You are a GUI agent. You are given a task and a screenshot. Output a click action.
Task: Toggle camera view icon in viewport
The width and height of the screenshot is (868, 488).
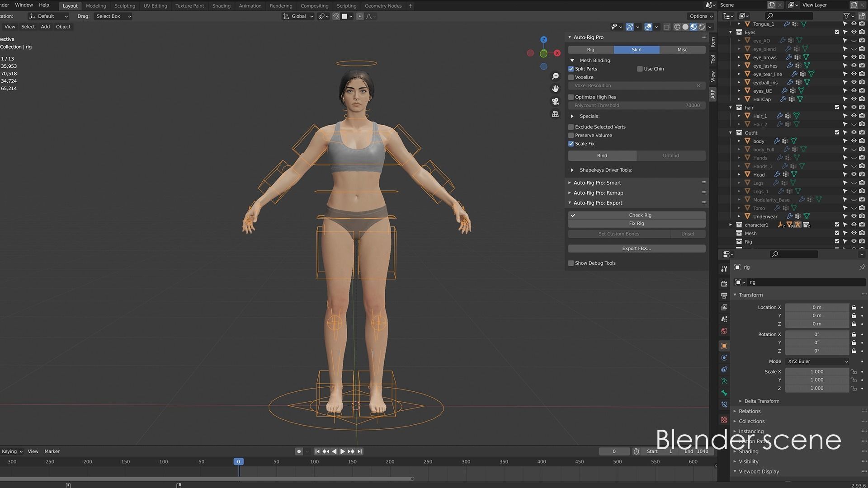tap(555, 101)
